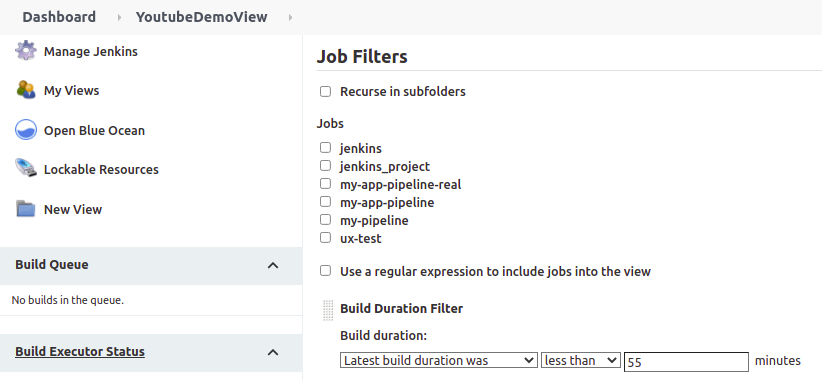
Task: Enable Recurse in subfolders checkbox
Action: [x=326, y=92]
